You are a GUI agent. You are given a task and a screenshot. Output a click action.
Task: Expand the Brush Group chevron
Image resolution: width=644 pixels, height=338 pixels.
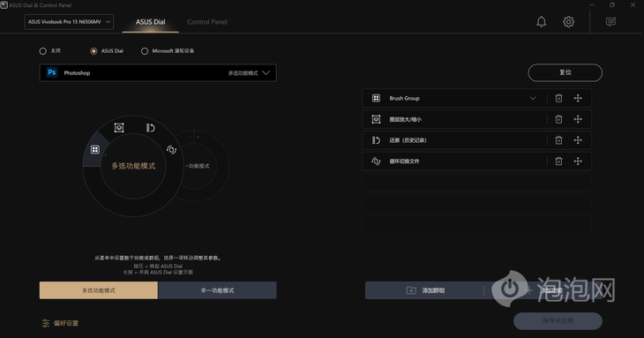(533, 98)
